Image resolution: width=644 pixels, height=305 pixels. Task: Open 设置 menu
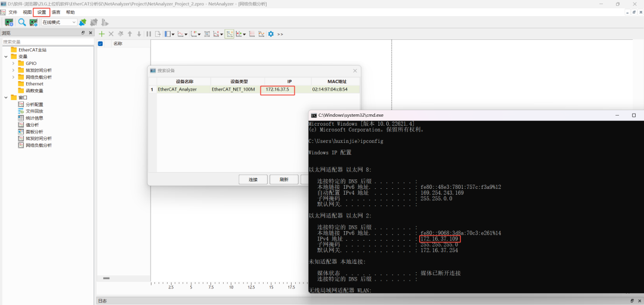tap(42, 13)
